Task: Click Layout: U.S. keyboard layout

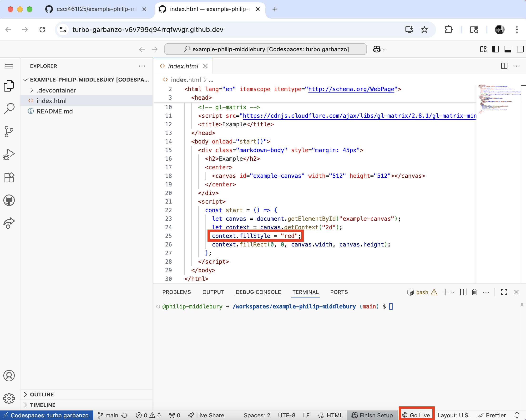Action: click(x=454, y=415)
